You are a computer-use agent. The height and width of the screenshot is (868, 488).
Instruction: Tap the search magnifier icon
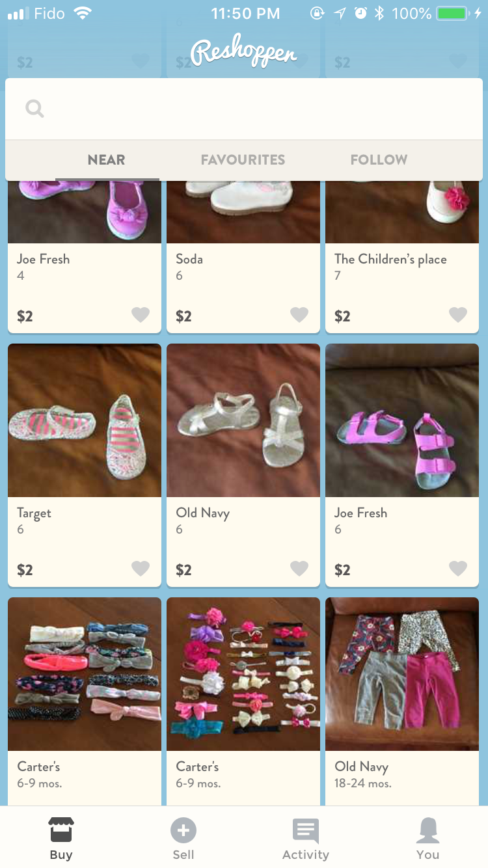point(34,109)
